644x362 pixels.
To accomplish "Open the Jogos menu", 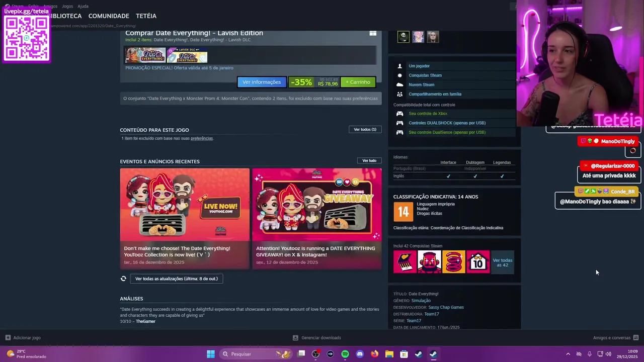I will pyautogui.click(x=67, y=6).
